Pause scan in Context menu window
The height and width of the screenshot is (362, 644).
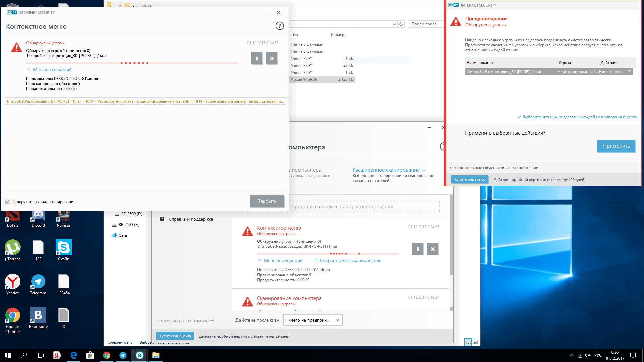click(257, 58)
